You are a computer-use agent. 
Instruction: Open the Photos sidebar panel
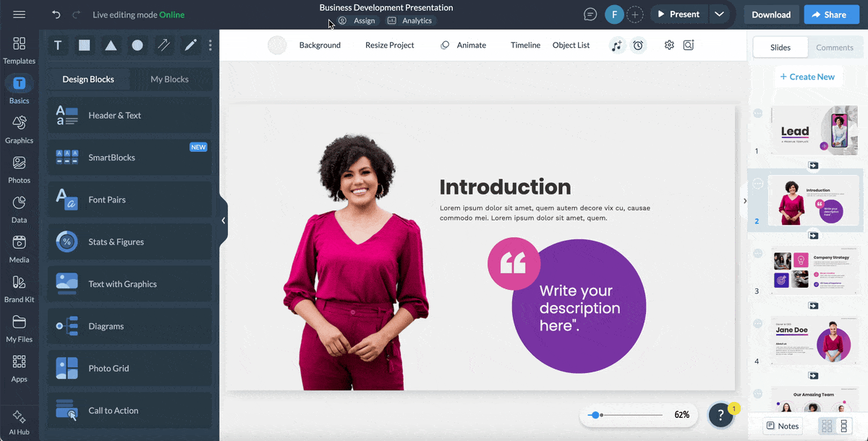(20, 169)
